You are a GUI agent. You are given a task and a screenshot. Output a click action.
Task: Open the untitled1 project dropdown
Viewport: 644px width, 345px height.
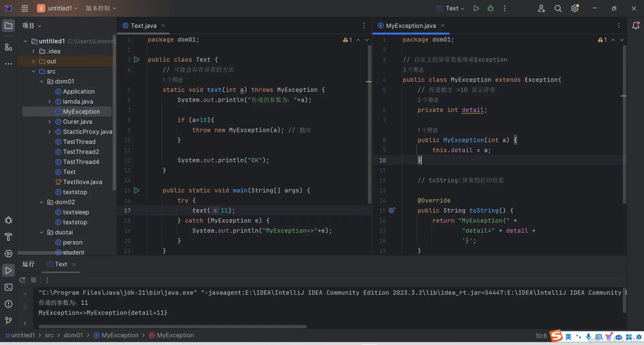58,8
